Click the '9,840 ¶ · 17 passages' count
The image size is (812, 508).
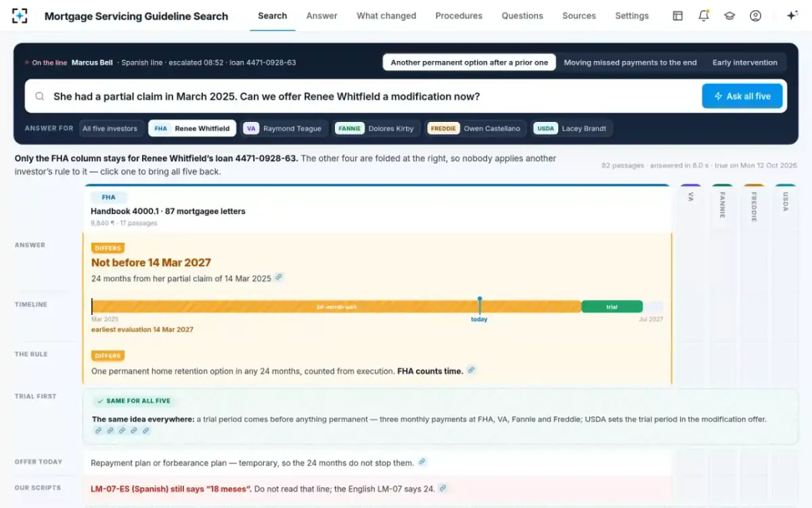coord(124,223)
